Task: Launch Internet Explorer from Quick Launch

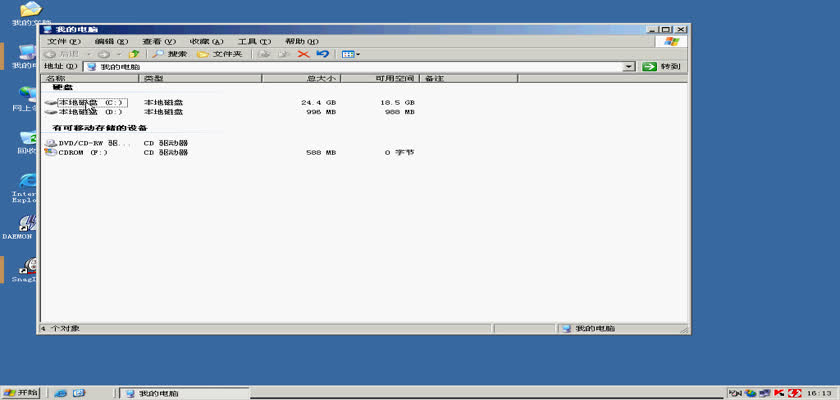Action: 61,393
